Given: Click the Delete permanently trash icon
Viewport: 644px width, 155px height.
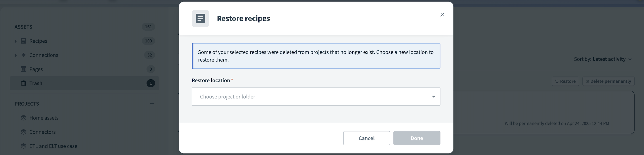Looking at the screenshot, I should [x=587, y=81].
